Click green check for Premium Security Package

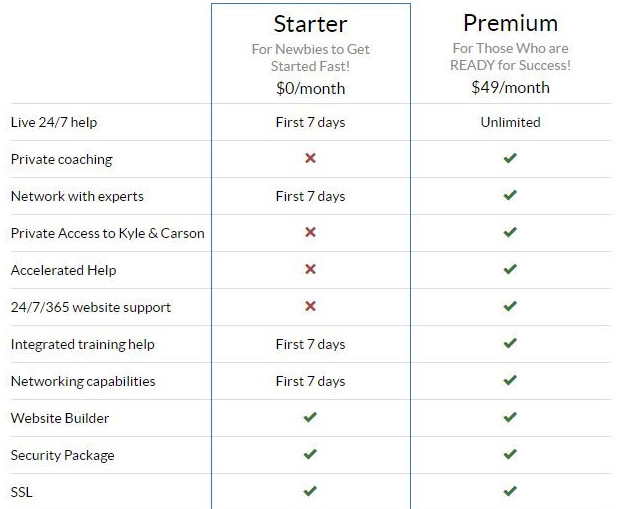point(510,455)
